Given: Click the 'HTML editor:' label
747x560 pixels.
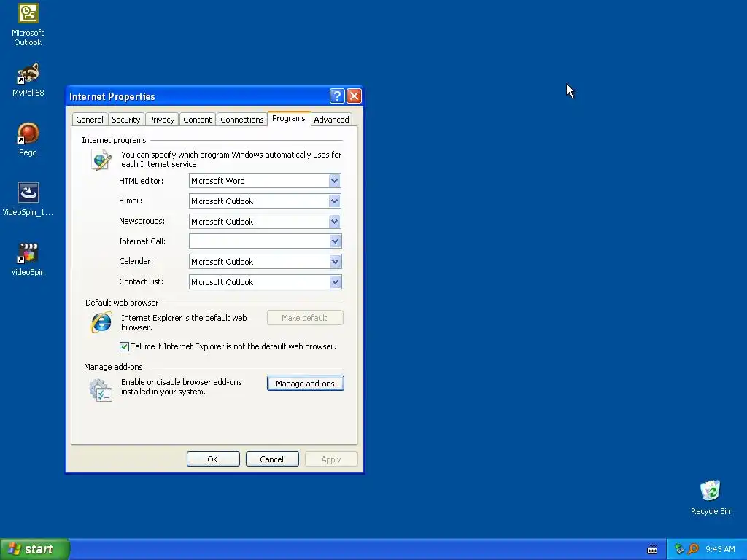Looking at the screenshot, I should pyautogui.click(x=141, y=181).
